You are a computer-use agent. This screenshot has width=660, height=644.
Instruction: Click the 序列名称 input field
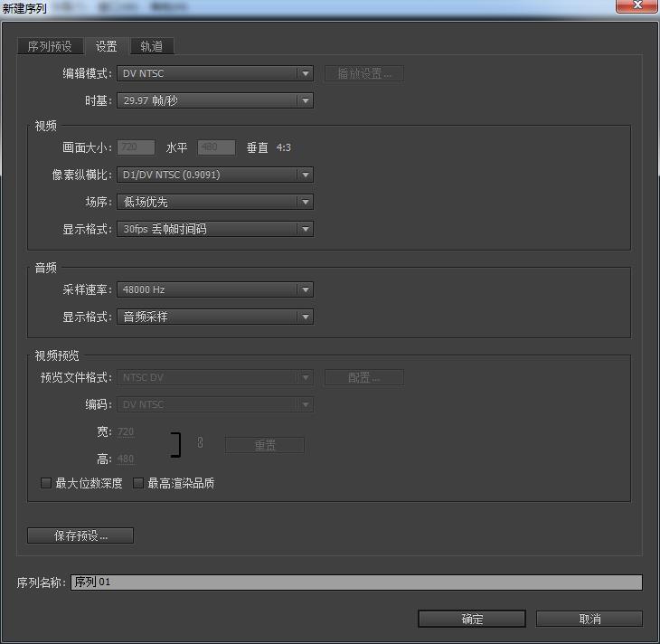point(356,582)
